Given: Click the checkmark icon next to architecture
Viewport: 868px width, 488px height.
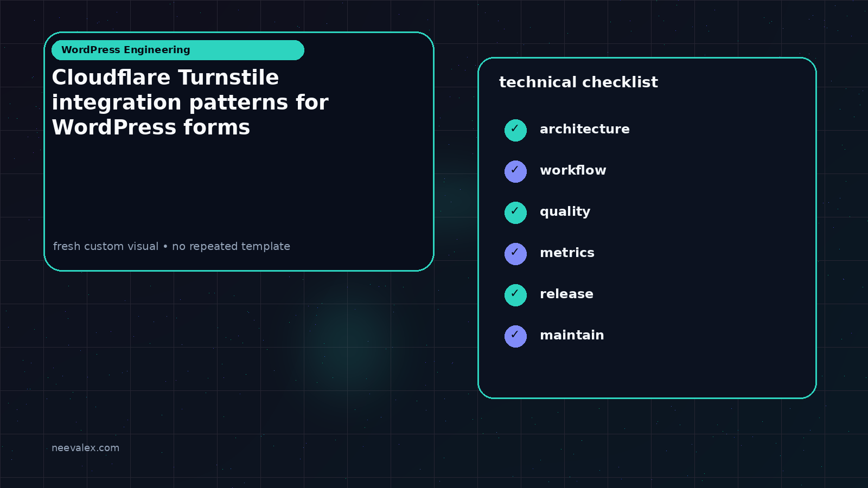Looking at the screenshot, I should click(x=515, y=130).
